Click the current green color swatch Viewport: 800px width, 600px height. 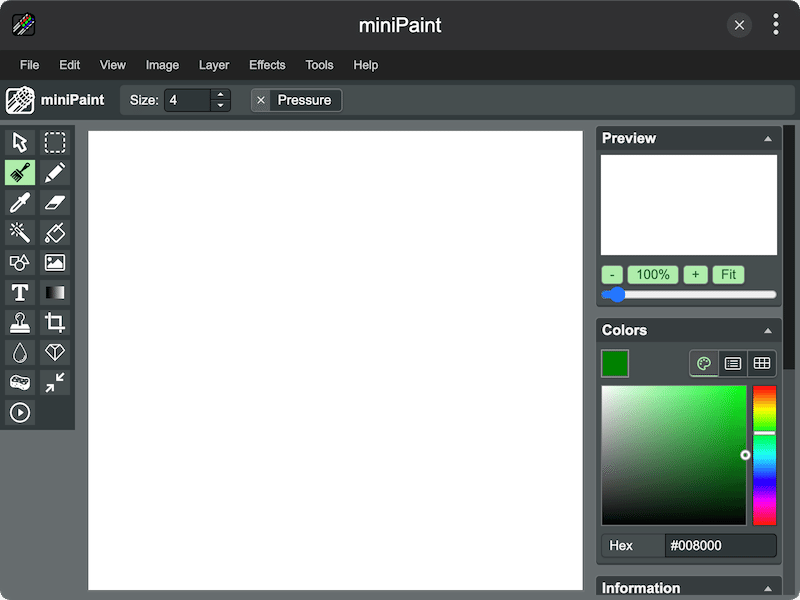[615, 364]
